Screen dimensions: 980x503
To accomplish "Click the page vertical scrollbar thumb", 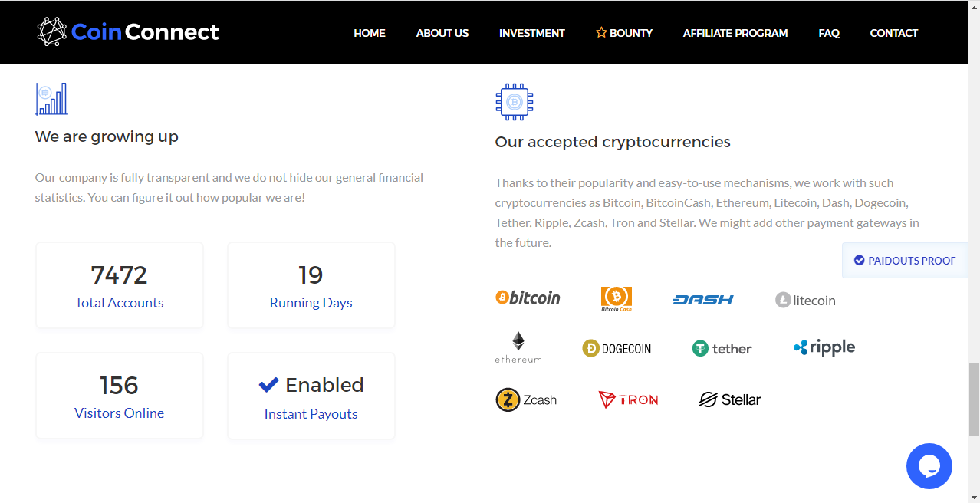I will pyautogui.click(x=974, y=399).
